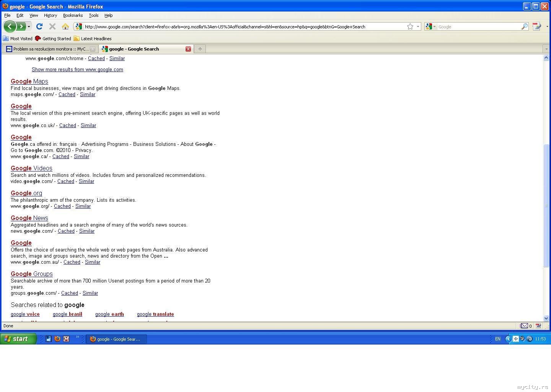
Task: Launch Firefox from the quick launch bar
Action: pos(57,339)
